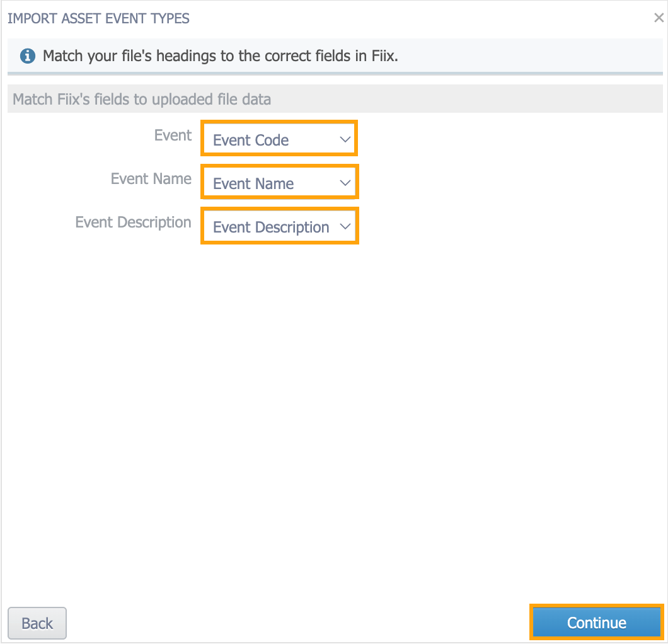Click the chevron arrow in Event Description dropdown
The height and width of the screenshot is (644, 668).
coord(345,226)
